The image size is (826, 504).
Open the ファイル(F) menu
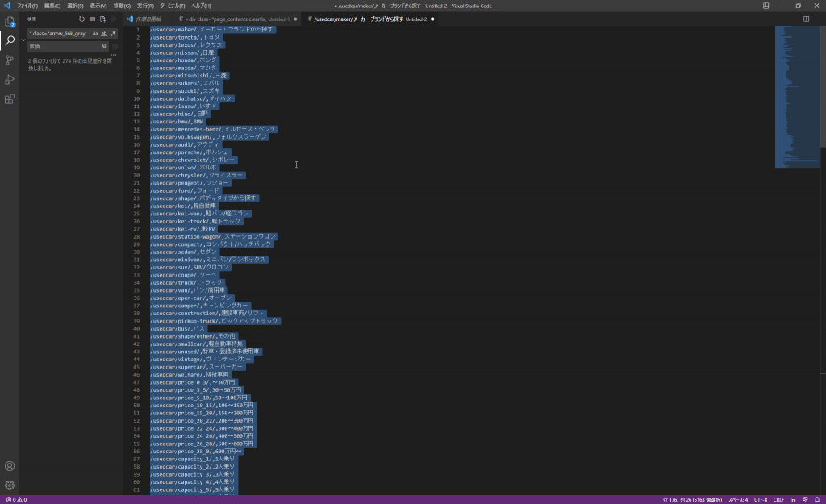click(x=27, y=6)
